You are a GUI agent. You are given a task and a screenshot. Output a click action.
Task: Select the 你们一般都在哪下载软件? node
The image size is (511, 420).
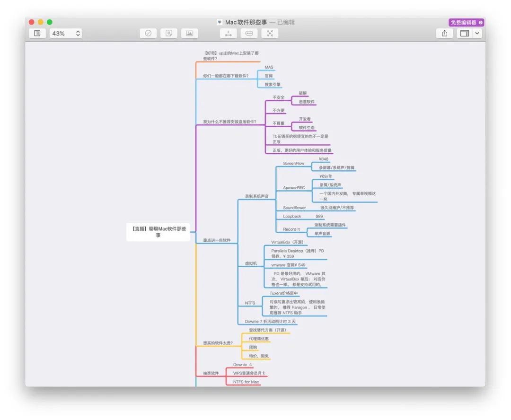tap(226, 76)
